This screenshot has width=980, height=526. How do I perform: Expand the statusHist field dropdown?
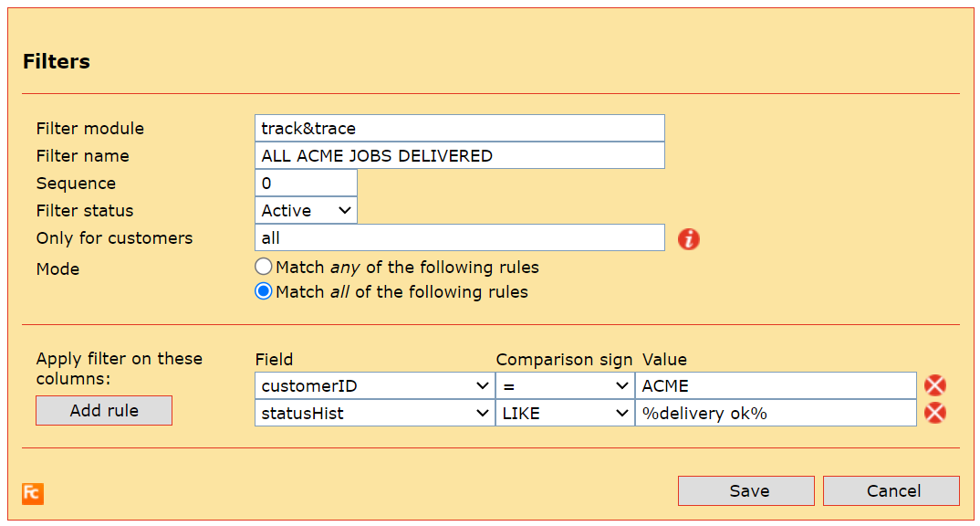(x=374, y=414)
